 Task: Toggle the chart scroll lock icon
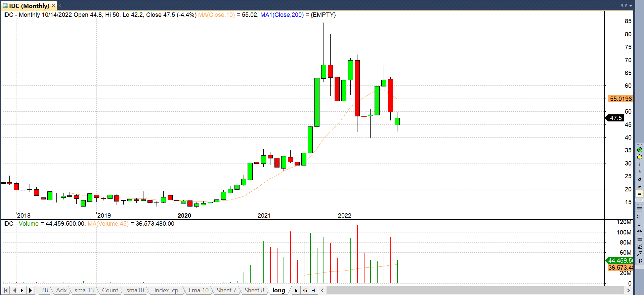point(296,290)
